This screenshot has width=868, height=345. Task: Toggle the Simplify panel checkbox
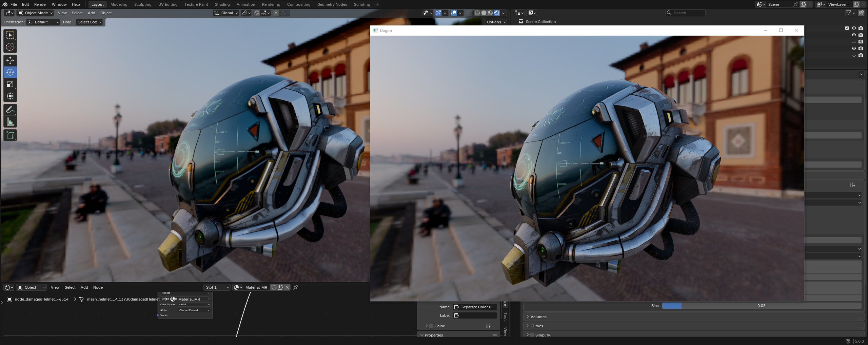(532, 335)
